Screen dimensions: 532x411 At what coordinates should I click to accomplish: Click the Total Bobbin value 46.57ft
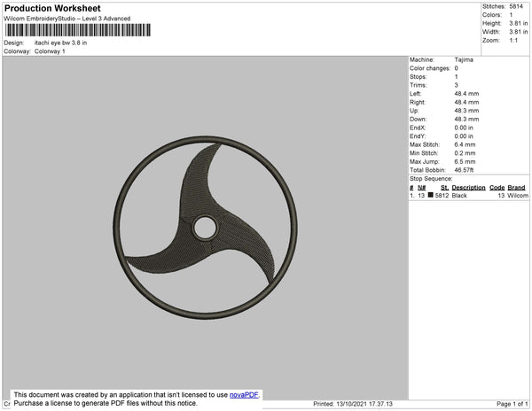coord(464,170)
